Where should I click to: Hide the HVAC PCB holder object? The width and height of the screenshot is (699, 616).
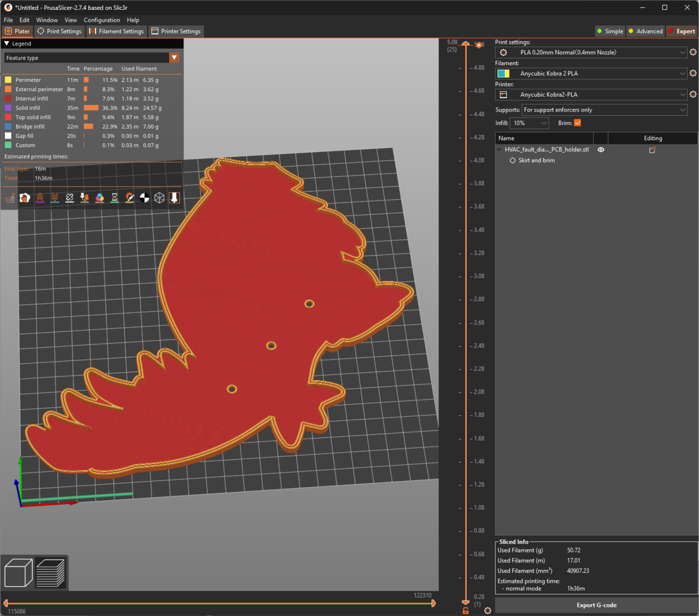pyautogui.click(x=601, y=150)
